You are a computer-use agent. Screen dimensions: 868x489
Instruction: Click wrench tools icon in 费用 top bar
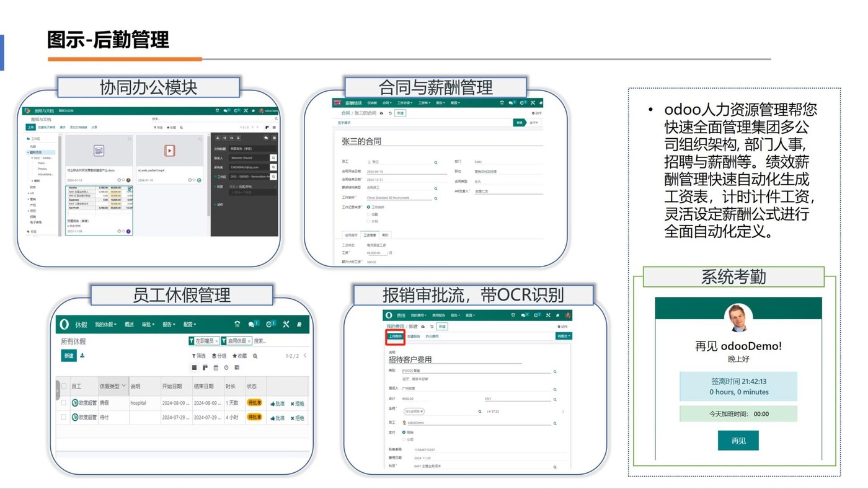[548, 315]
